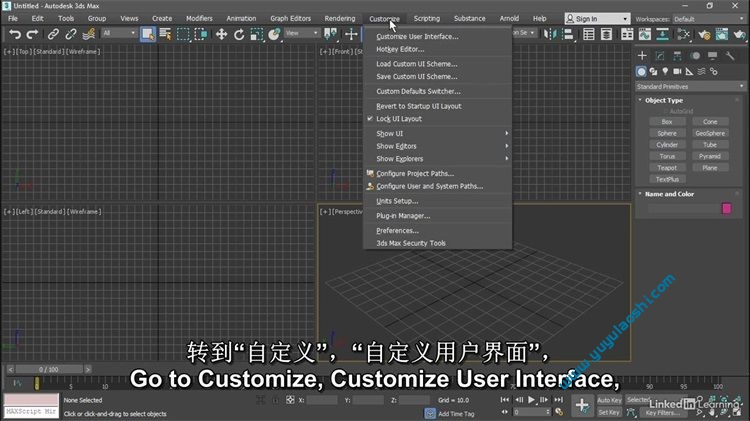Click the Align tool icon

pyautogui.click(x=568, y=34)
